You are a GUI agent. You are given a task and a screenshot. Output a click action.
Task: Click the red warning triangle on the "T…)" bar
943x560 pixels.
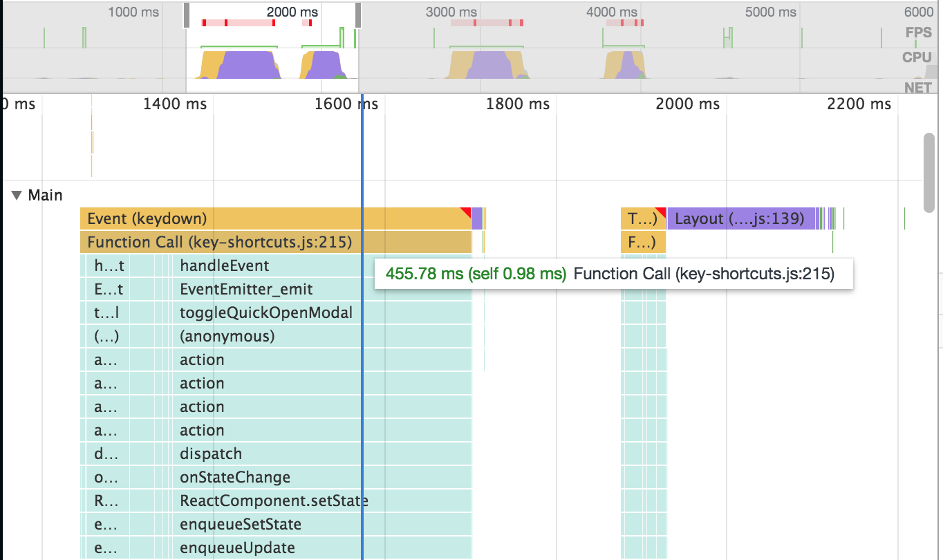tap(662, 211)
